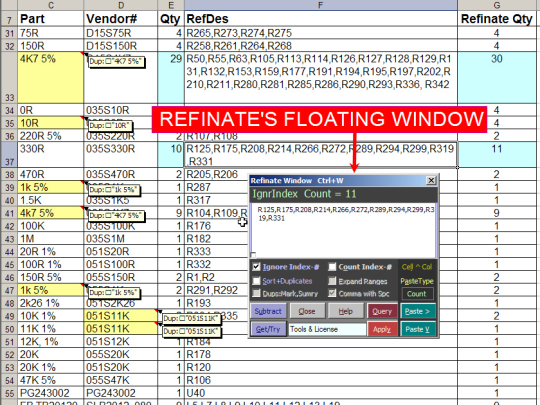Select RefDes cell R265,R273,R274,R275
The image size is (540, 405).
(321, 33)
